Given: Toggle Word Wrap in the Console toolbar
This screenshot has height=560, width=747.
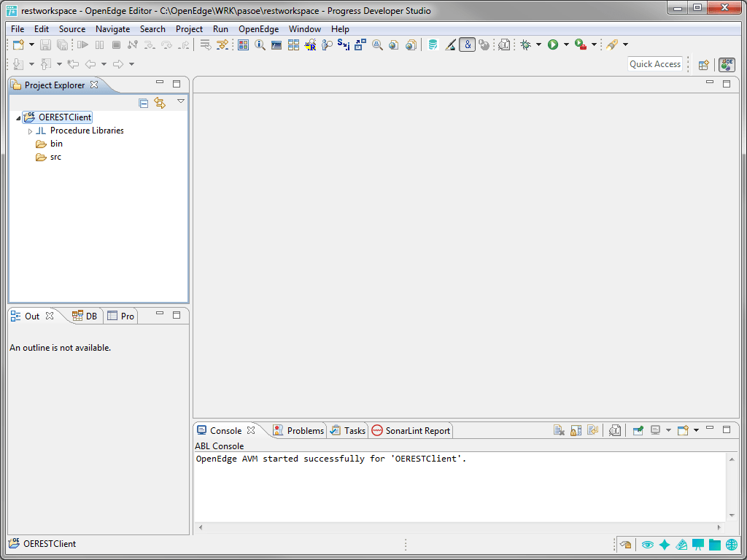Looking at the screenshot, I should pos(592,430).
